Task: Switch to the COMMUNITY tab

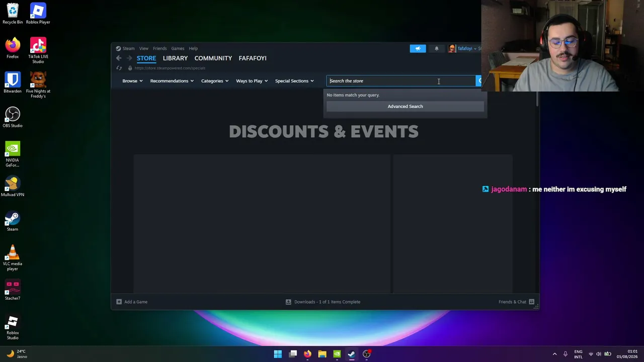Action: (x=213, y=58)
